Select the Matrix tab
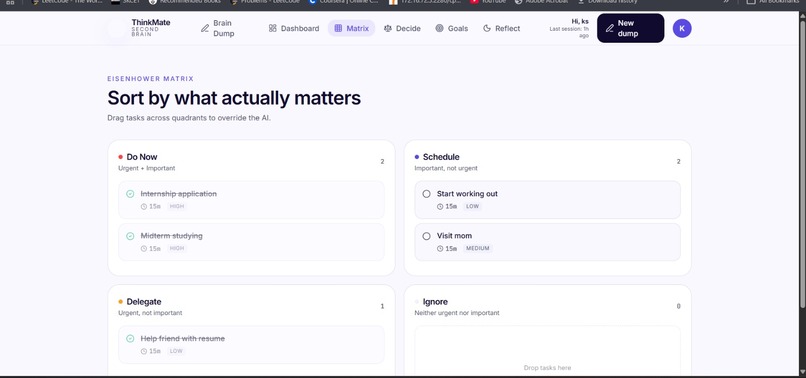 pos(352,28)
